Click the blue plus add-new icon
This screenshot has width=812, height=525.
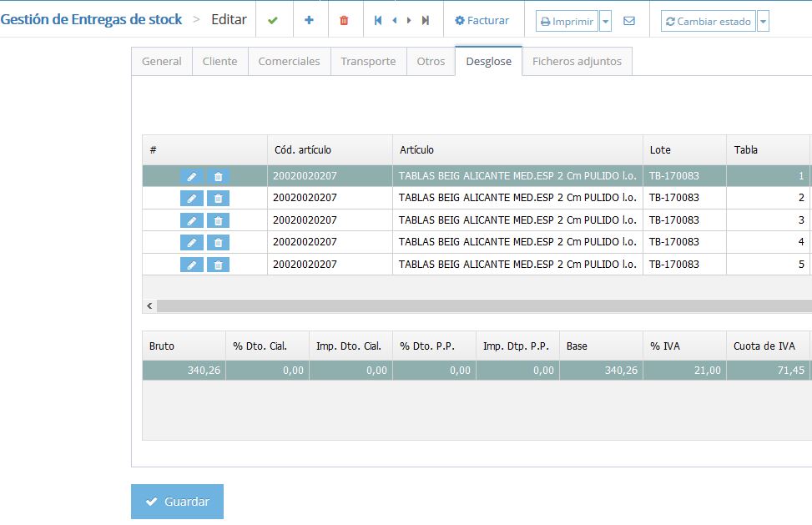309,20
